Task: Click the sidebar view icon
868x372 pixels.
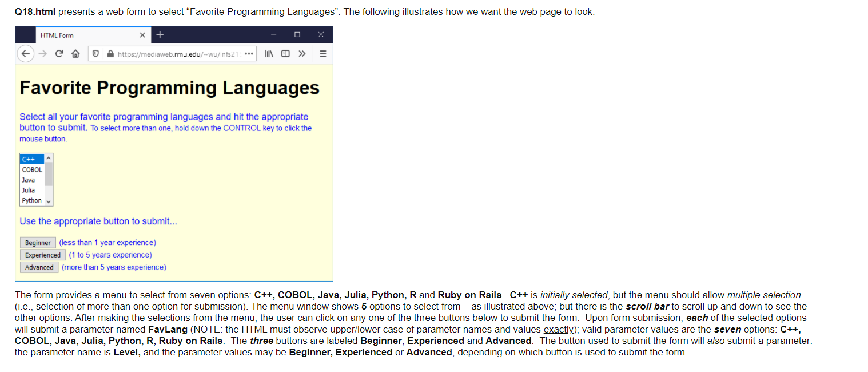Action: pos(285,53)
